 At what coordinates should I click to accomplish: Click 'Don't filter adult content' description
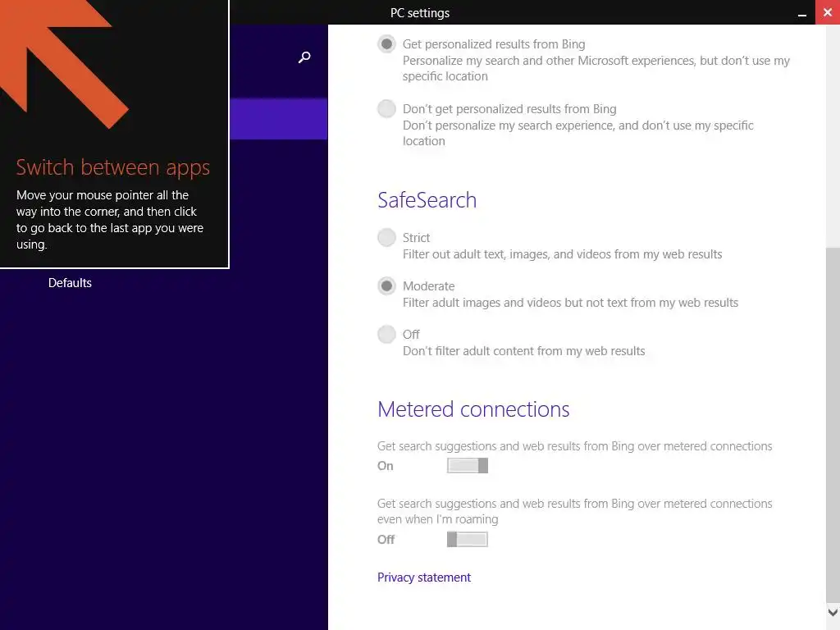[524, 351]
